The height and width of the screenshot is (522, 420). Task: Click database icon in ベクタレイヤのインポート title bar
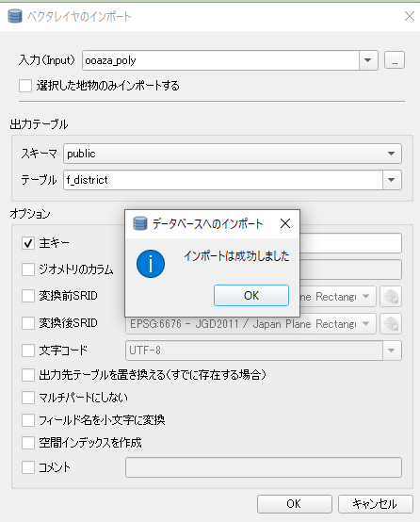[x=15, y=16]
